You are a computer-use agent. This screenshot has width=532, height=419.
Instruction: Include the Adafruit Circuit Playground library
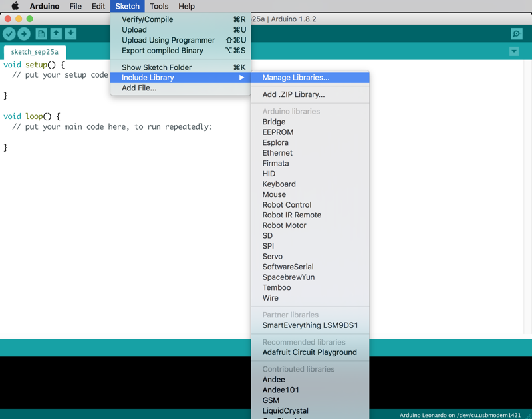coord(310,352)
